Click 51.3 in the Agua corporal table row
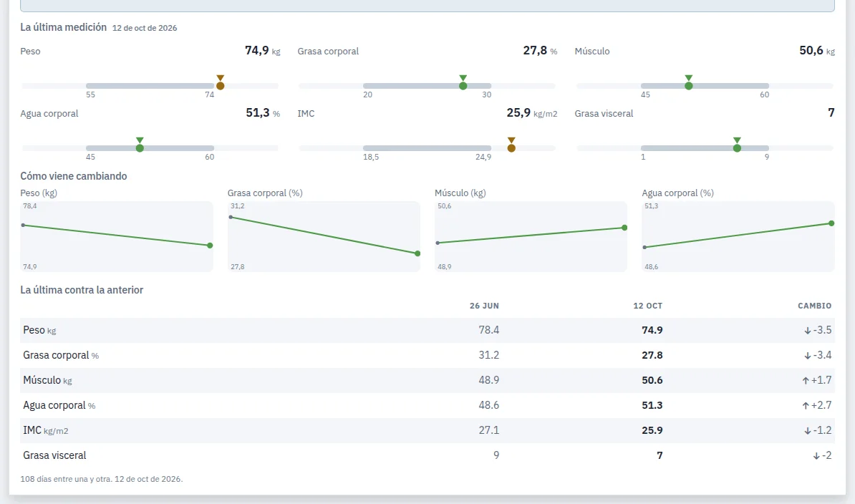 point(652,405)
